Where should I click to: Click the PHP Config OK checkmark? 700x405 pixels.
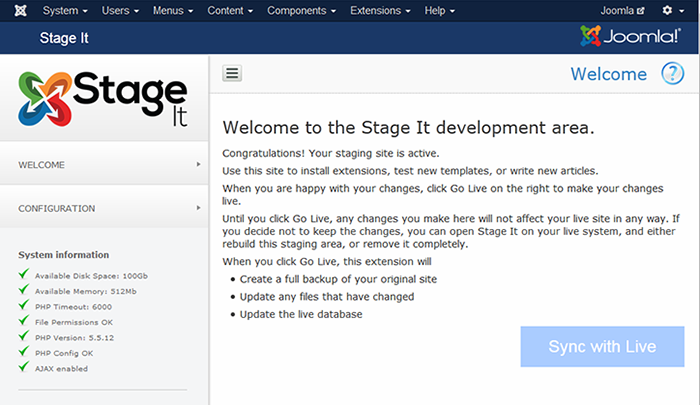coord(24,351)
